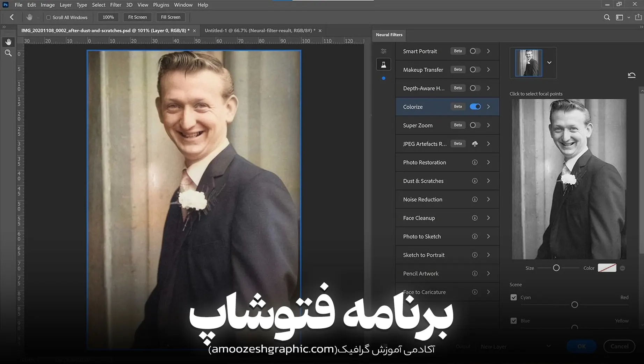This screenshot has width=644, height=364.
Task: Click the Cancel button
Action: click(620, 346)
